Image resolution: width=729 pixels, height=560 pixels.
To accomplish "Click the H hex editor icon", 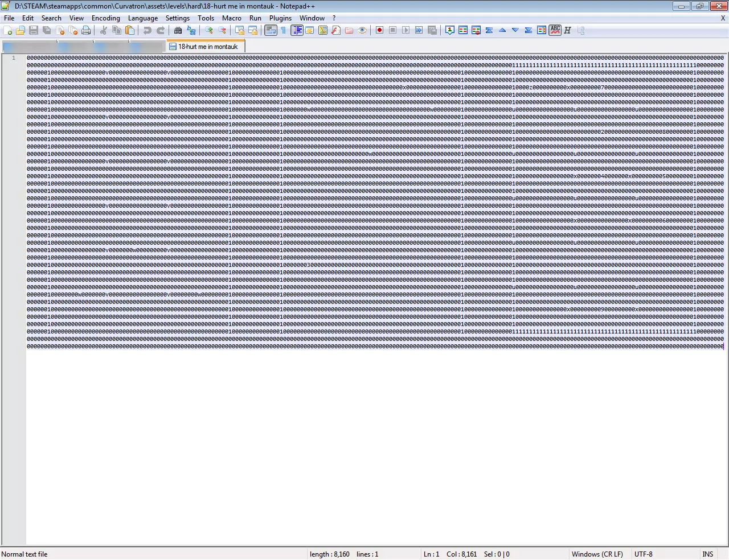I will point(568,30).
